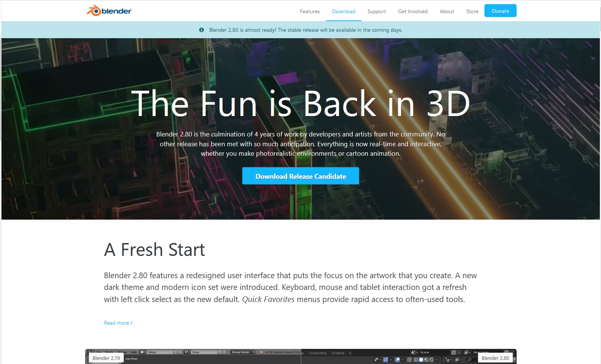Click the Donate button
This screenshot has height=364, width=601.
[x=500, y=11]
